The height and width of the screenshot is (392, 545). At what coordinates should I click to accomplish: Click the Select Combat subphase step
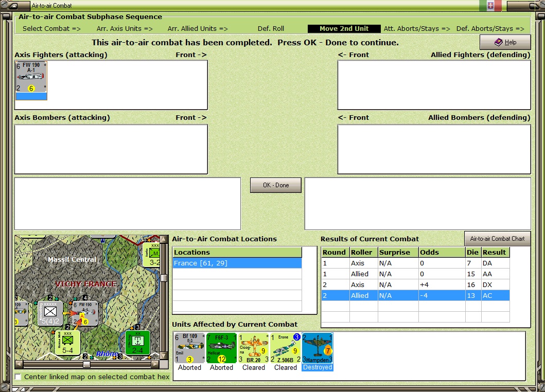coord(51,28)
